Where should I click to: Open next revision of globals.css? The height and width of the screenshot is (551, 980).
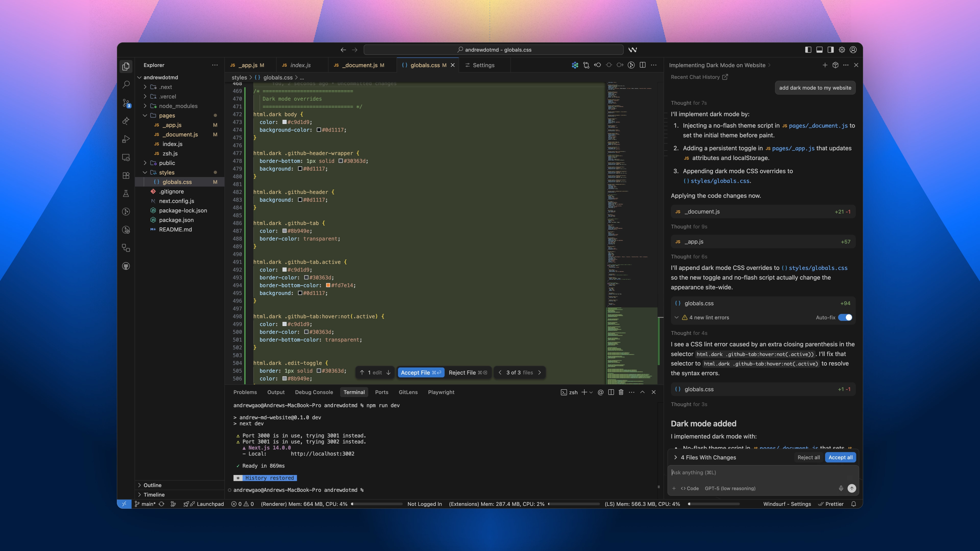click(620, 65)
